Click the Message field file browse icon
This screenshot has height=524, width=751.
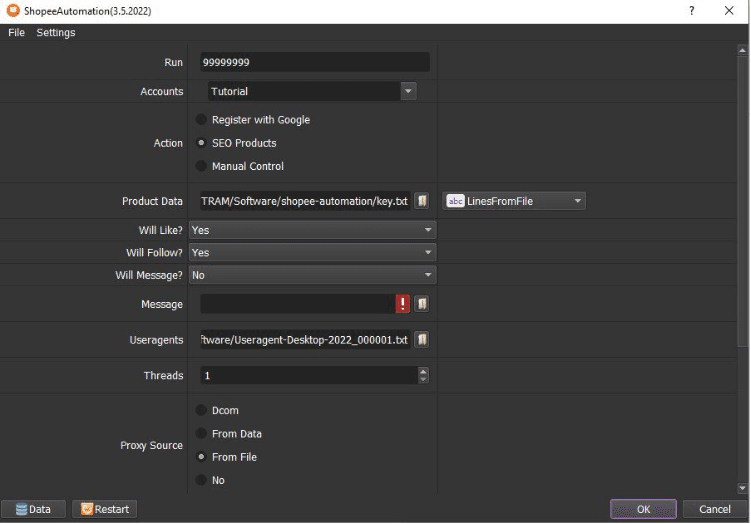[422, 304]
